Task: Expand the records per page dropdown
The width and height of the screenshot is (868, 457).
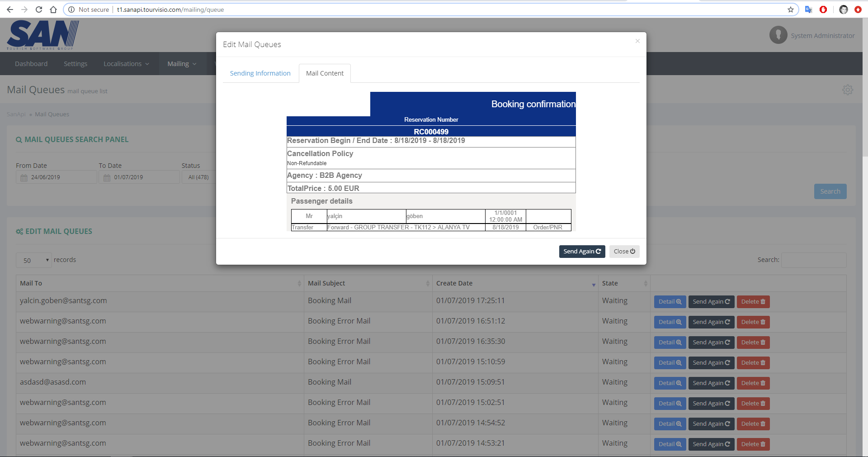Action: 34,260
